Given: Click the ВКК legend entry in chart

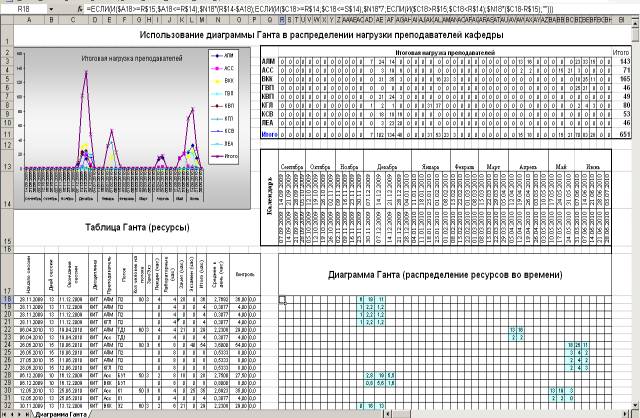Looking at the screenshot, I should pos(223,81).
